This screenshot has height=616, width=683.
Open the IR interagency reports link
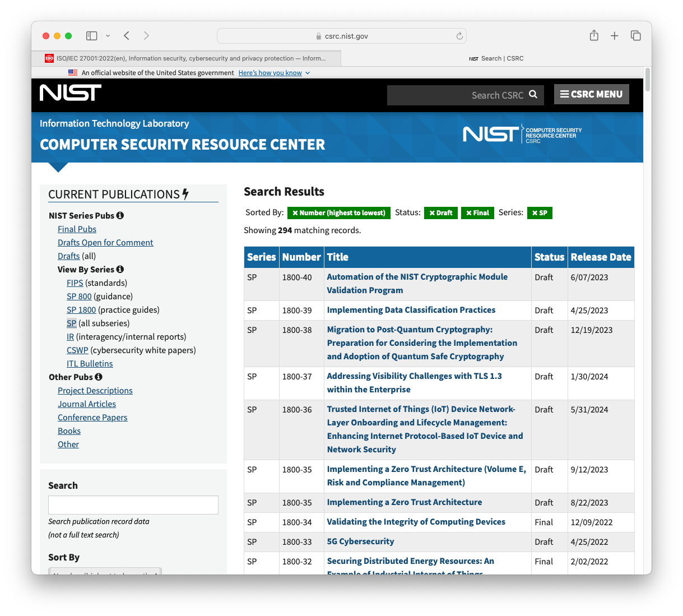(x=70, y=337)
